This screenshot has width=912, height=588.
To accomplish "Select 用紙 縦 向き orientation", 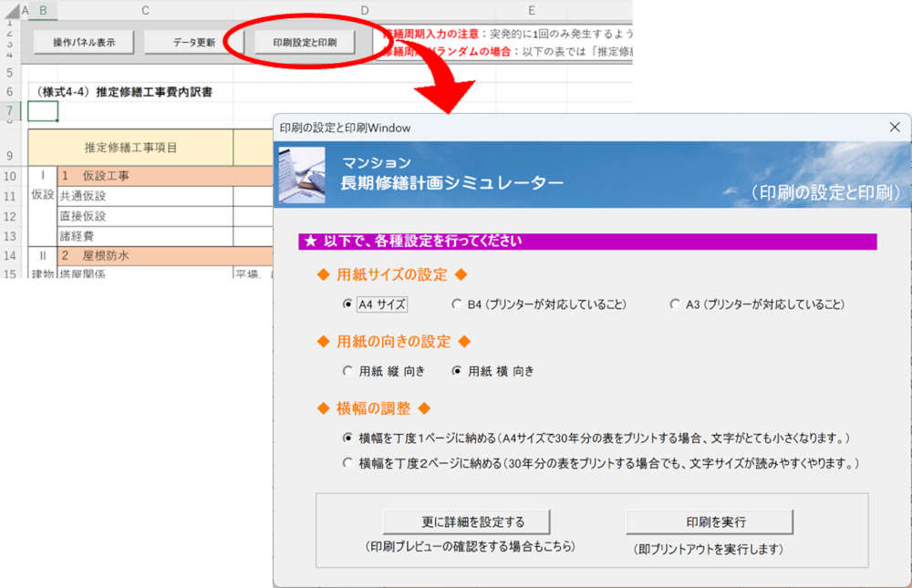I will pos(347,371).
